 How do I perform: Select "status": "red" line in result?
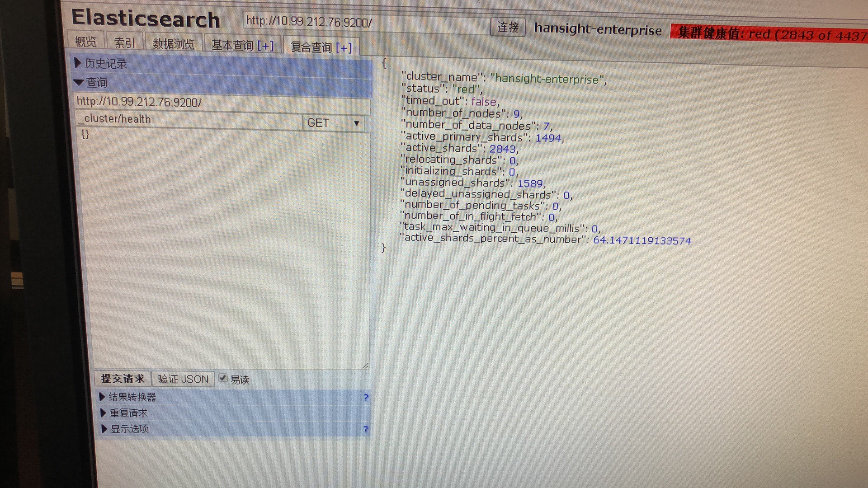[x=442, y=89]
